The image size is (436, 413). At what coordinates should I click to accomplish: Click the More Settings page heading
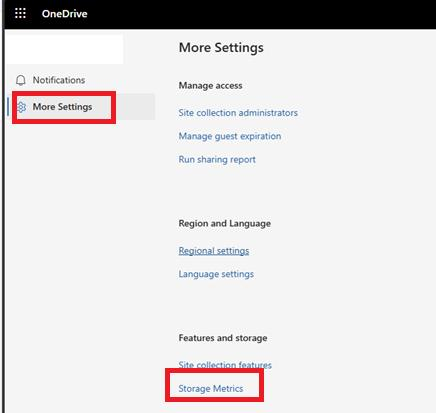(221, 47)
